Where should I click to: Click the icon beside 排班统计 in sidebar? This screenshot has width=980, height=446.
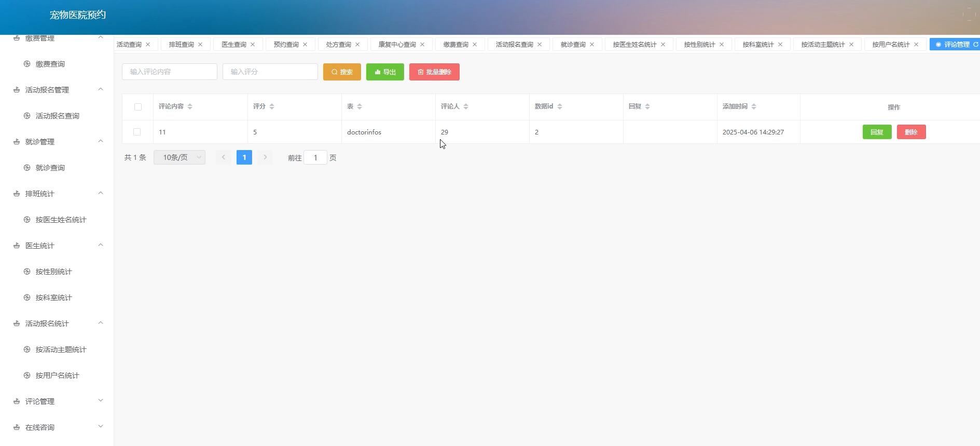coord(17,194)
